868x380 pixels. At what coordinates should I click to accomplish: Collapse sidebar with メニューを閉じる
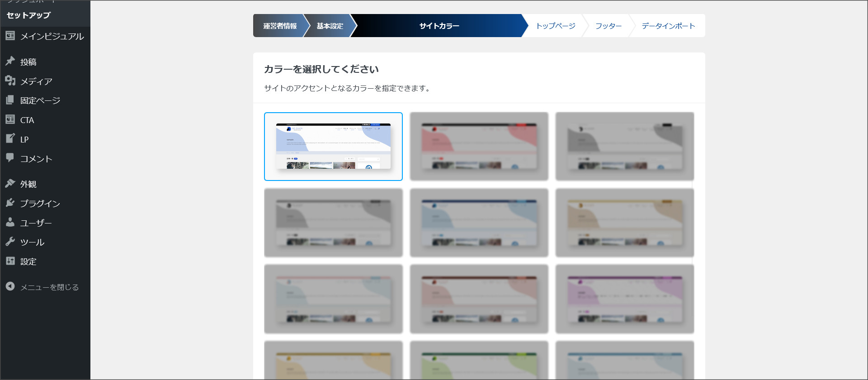[42, 287]
